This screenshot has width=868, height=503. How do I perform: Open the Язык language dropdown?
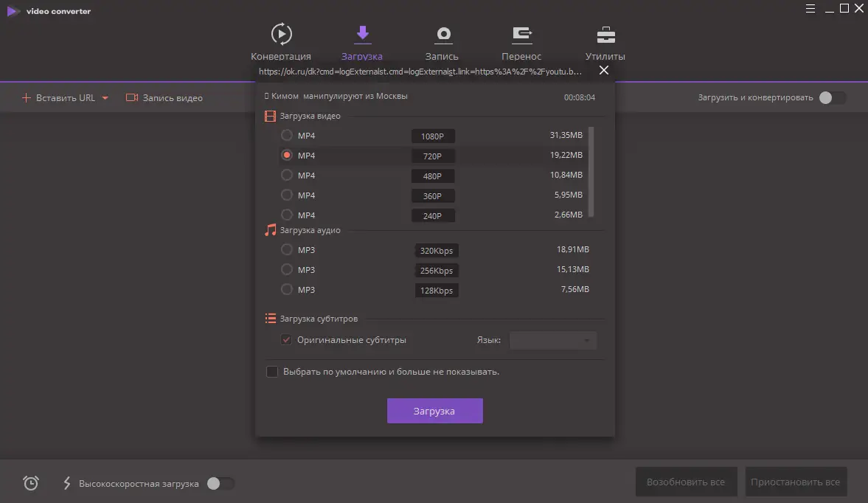point(552,340)
